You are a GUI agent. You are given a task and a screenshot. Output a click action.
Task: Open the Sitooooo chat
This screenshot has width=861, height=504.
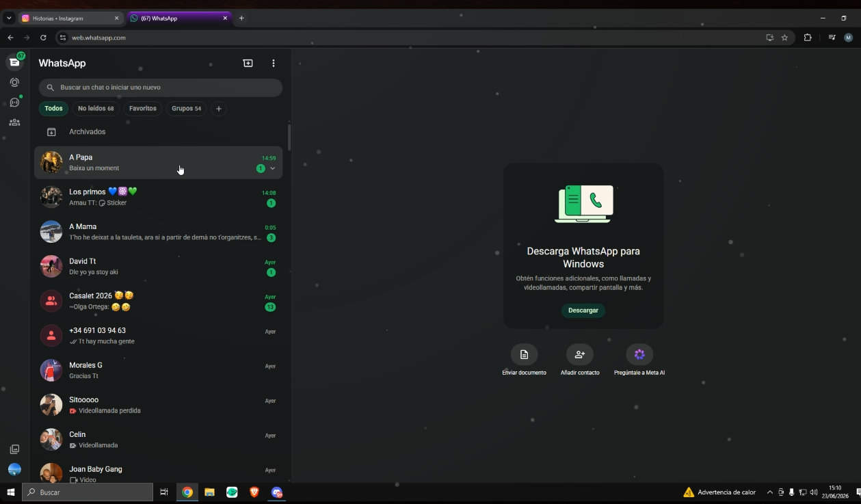pyautogui.click(x=158, y=405)
